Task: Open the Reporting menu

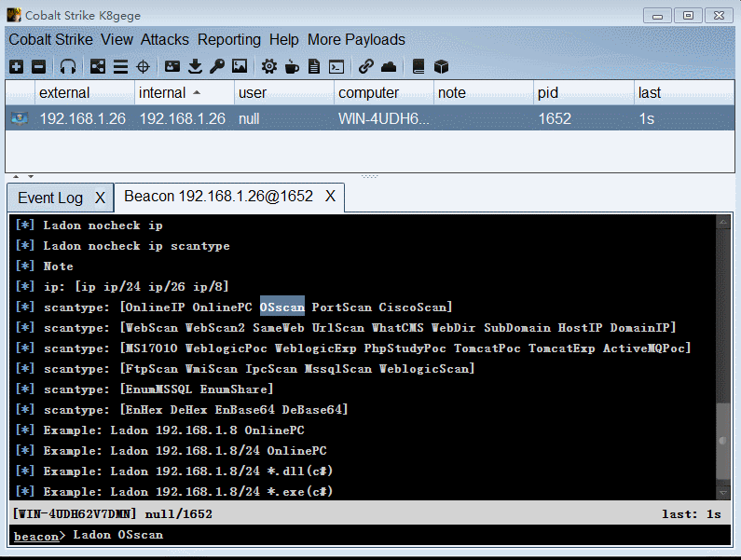Action: point(229,40)
